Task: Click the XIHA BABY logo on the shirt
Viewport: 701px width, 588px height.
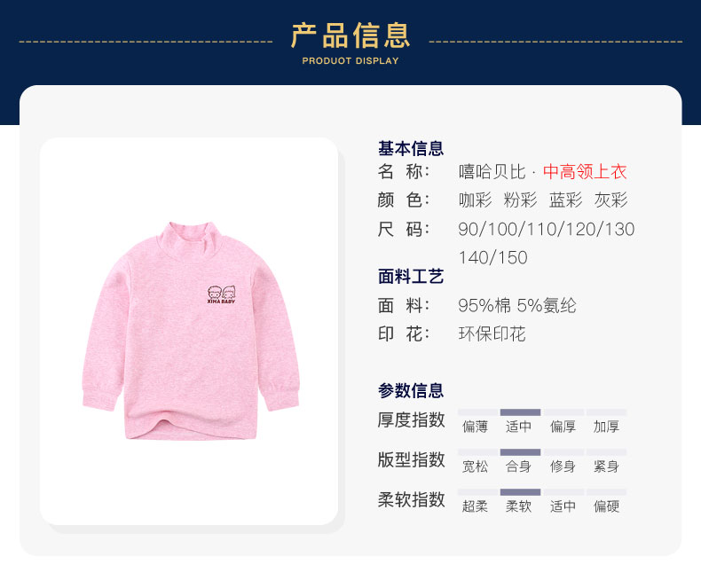Action: [x=221, y=295]
